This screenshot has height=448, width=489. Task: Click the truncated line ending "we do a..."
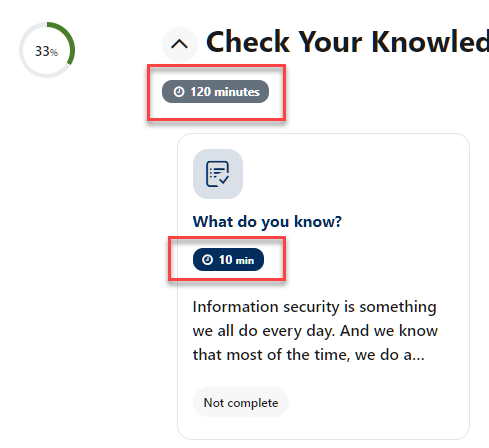309,355
